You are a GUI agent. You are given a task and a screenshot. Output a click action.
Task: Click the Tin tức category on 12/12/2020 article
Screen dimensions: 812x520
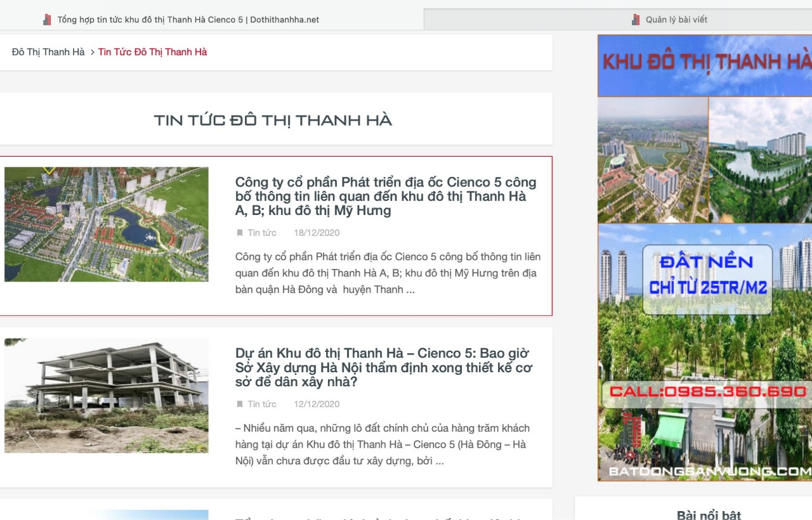262,404
